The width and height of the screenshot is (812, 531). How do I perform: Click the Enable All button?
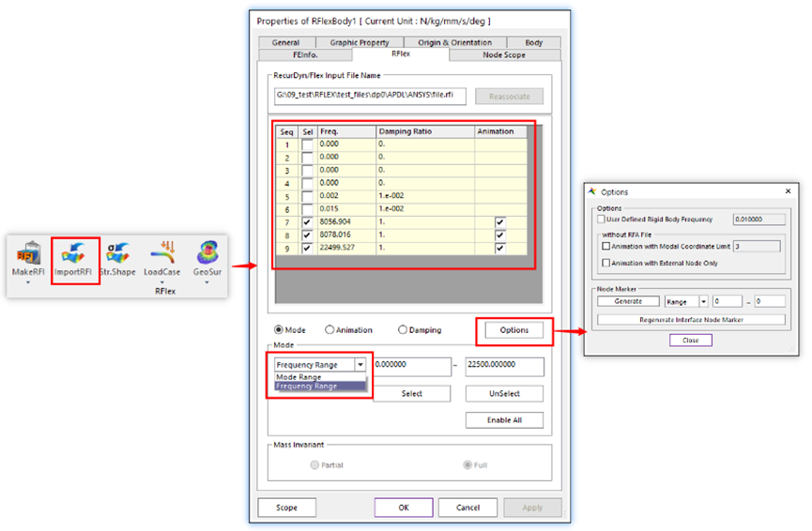coord(504,420)
